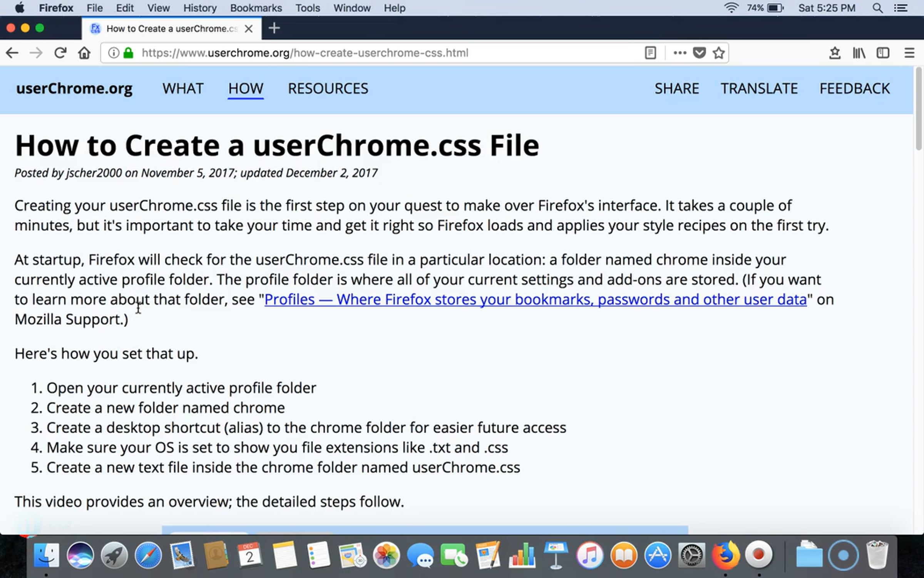Toggle the sidebar icon in toolbar
This screenshot has width=924, height=578.
pos(883,53)
